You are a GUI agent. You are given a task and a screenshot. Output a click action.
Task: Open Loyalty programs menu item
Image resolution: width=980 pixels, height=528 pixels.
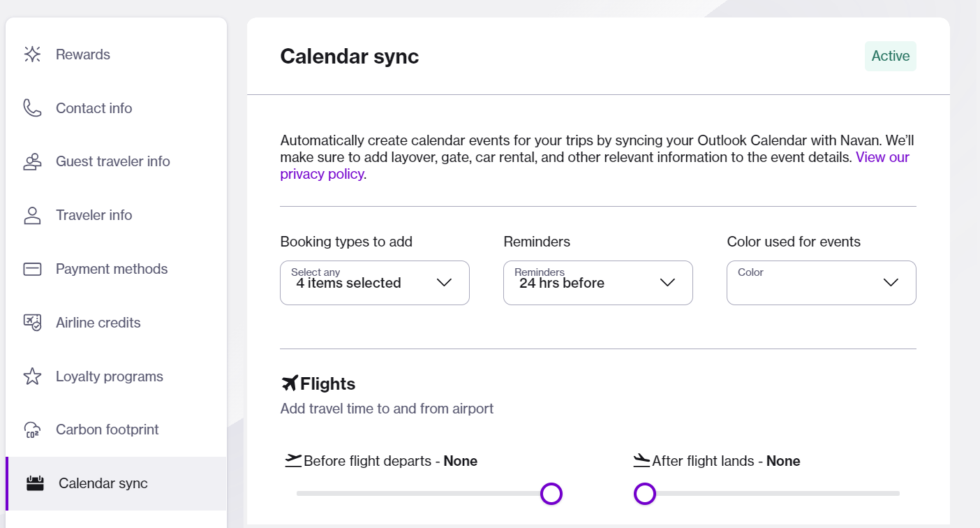point(110,376)
